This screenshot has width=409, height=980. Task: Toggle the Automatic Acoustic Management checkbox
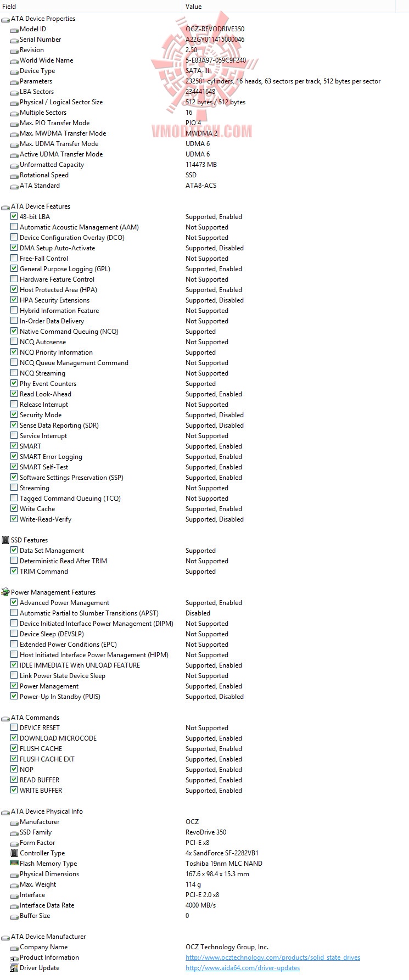point(14,227)
